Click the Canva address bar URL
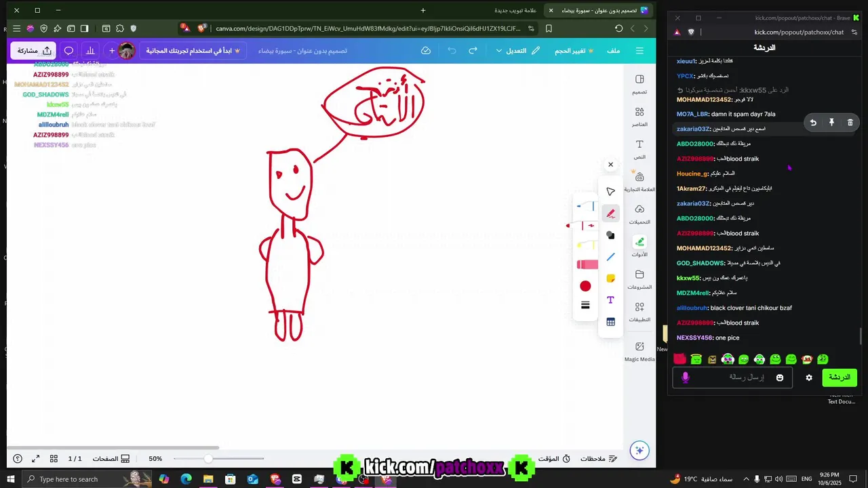 click(x=368, y=28)
